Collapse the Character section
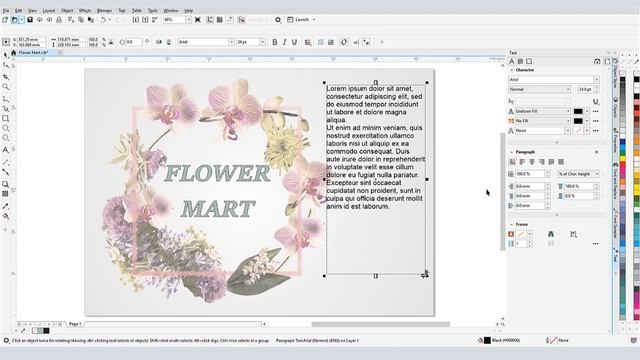The height and width of the screenshot is (360, 640). (x=512, y=70)
